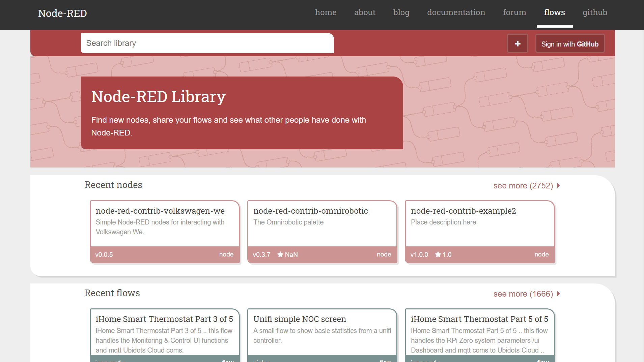Switch to the flows tab
644x362 pixels.
[x=554, y=12]
